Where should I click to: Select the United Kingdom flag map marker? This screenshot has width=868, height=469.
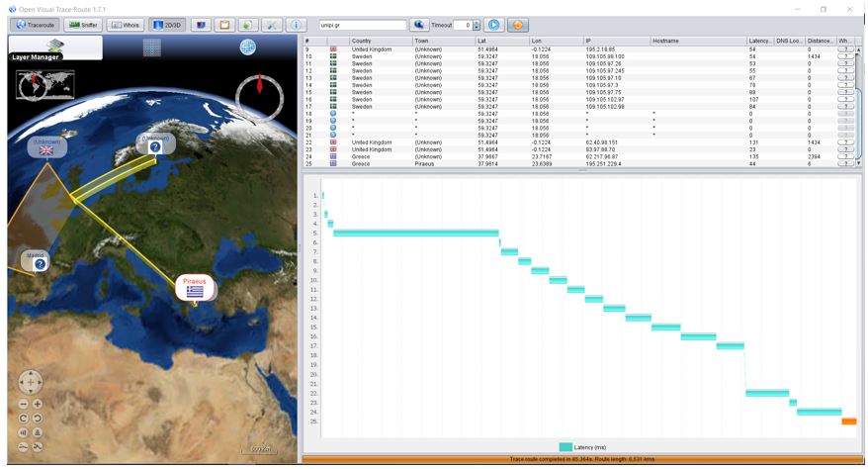pyautogui.click(x=47, y=146)
